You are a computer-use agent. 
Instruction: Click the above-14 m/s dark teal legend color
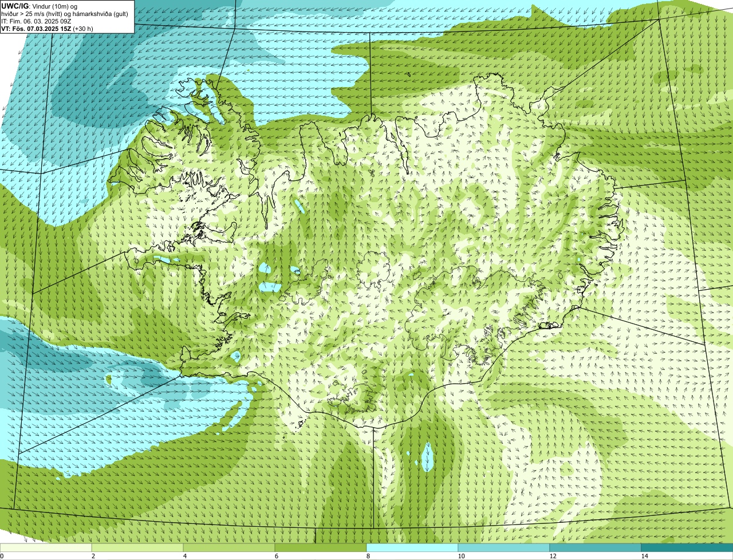(x=687, y=547)
